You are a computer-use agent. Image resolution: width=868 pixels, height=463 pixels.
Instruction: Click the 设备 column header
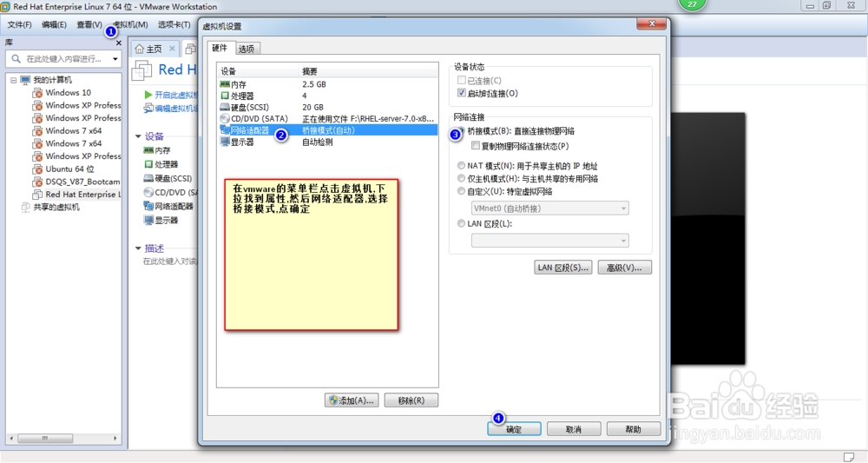[x=258, y=71]
